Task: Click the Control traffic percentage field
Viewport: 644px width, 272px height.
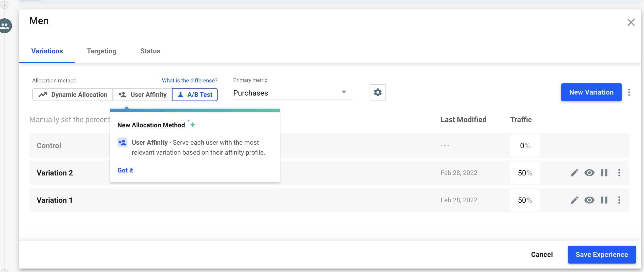Action: click(525, 146)
